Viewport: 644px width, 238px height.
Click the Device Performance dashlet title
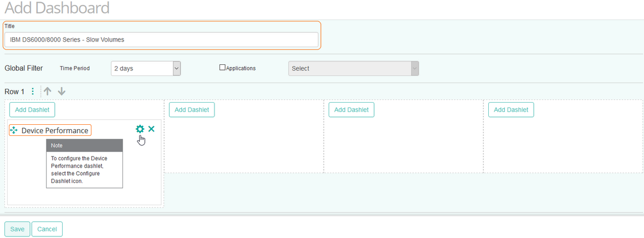click(x=55, y=130)
